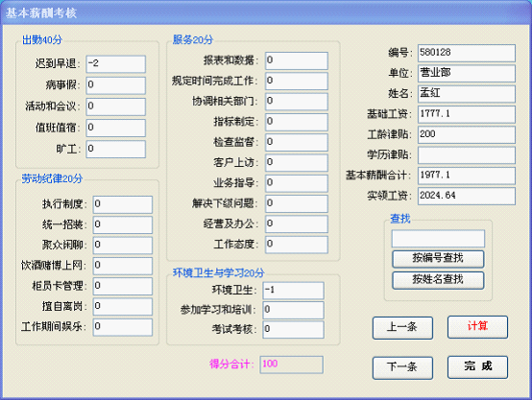Click the 指标制定 field
Screen dimensions: 532x400
pos(297,122)
